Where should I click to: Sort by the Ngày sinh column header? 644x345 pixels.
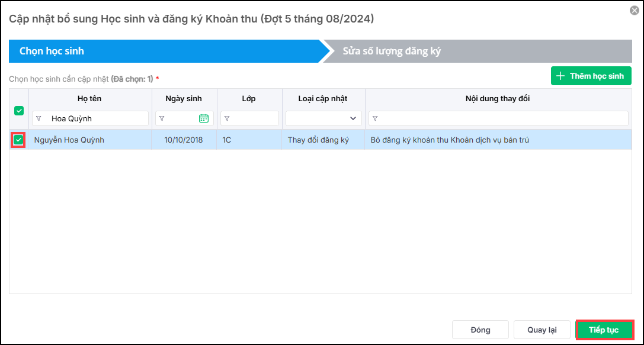184,98
